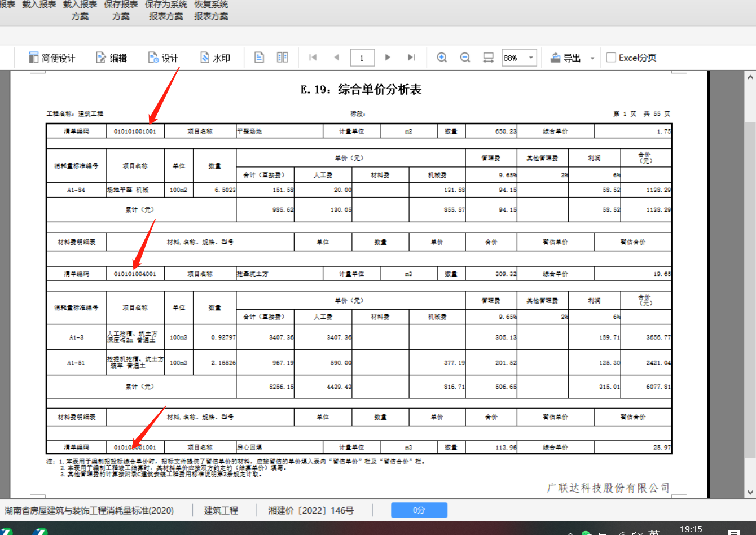Zoom out of the report preview

pos(465,58)
